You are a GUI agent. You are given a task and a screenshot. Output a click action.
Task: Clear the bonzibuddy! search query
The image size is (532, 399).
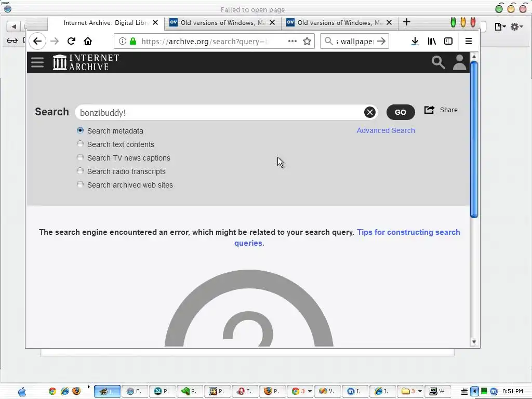pos(370,112)
